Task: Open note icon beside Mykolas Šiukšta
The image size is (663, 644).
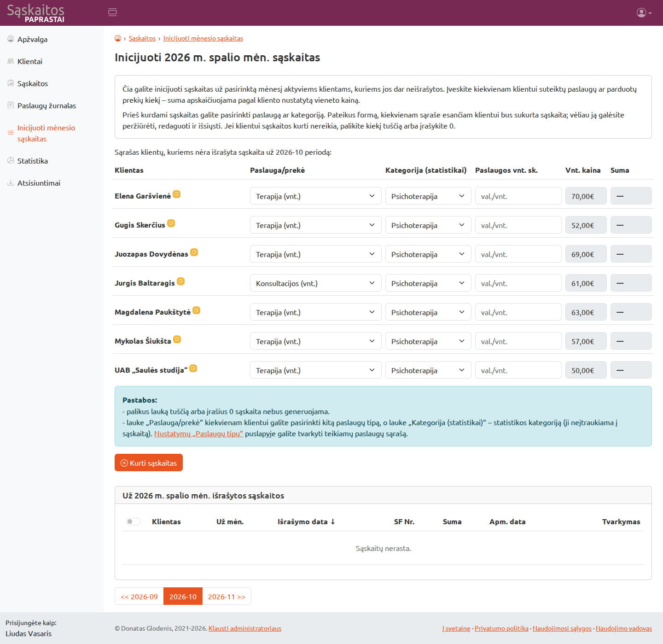Action: [x=177, y=340]
